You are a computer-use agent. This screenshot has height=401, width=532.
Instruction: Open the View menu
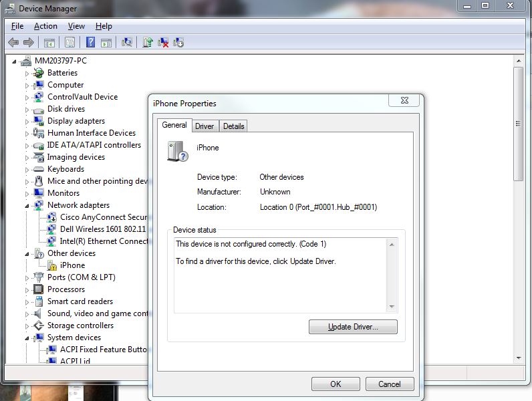tap(76, 26)
